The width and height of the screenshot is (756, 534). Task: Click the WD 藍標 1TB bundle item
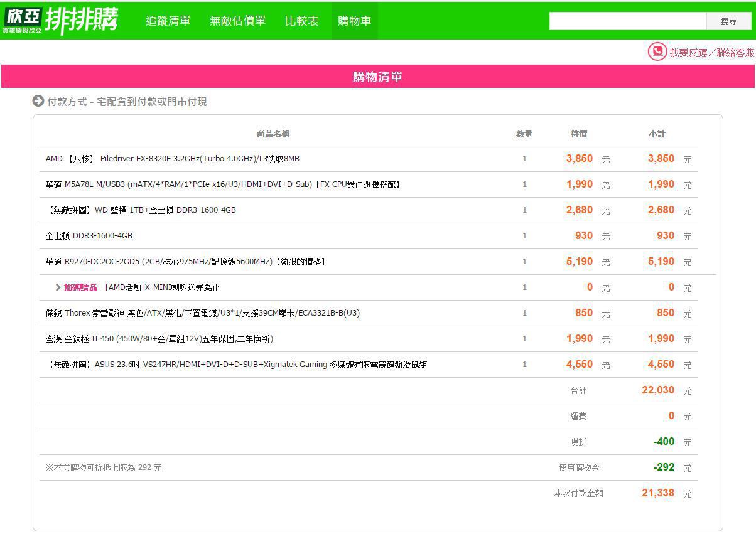[141, 210]
